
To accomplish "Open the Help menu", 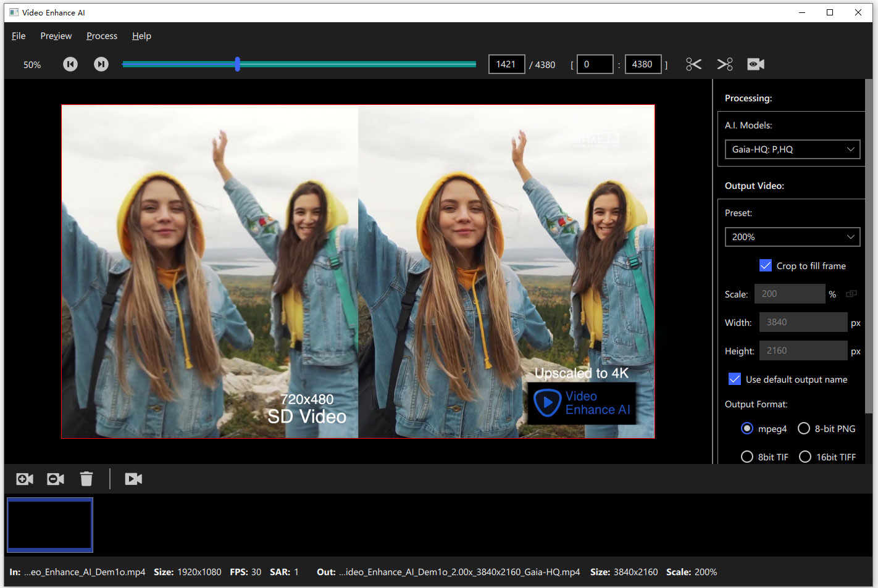I will (x=141, y=36).
